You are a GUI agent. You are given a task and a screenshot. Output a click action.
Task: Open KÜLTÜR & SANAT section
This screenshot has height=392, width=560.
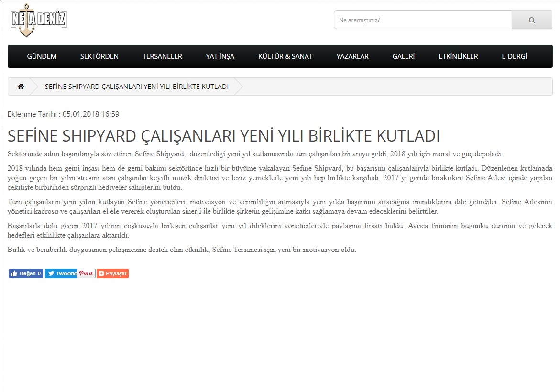pos(285,56)
